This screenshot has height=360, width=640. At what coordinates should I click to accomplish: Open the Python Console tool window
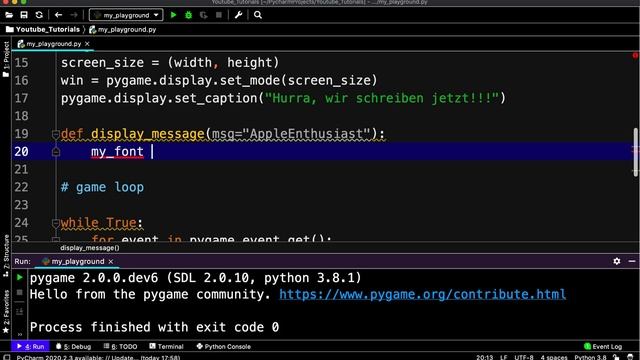click(224, 347)
